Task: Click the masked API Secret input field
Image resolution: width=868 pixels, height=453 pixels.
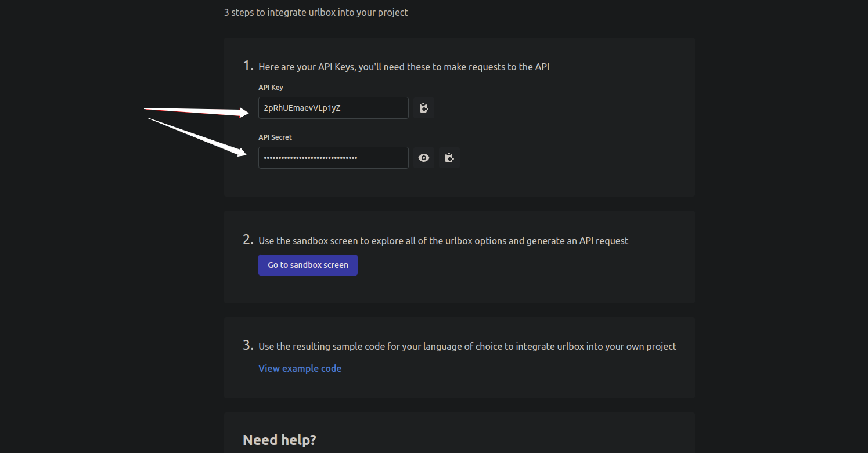Action: tap(333, 157)
